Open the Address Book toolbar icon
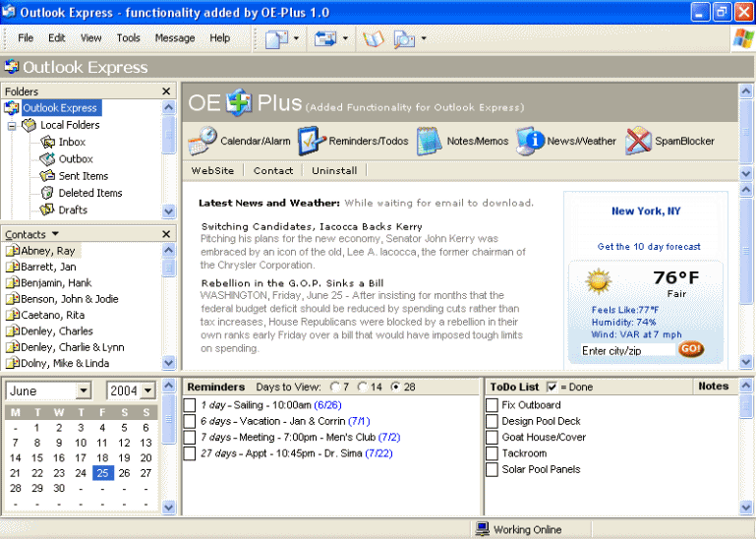 (x=374, y=39)
